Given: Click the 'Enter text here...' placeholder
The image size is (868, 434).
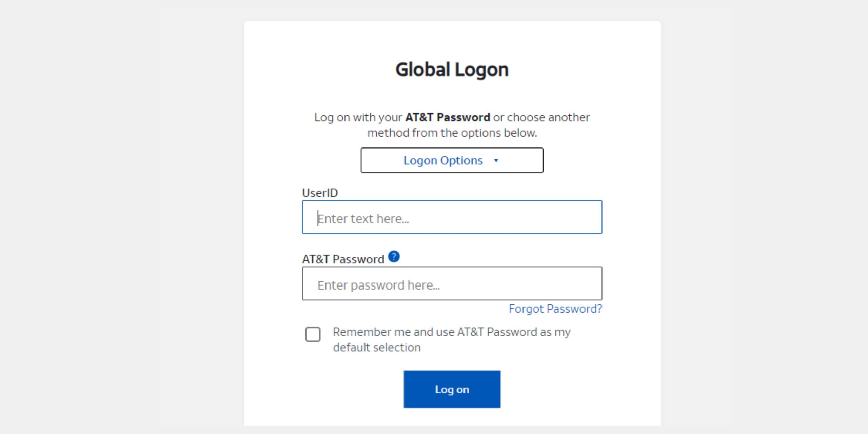Looking at the screenshot, I should point(363,219).
